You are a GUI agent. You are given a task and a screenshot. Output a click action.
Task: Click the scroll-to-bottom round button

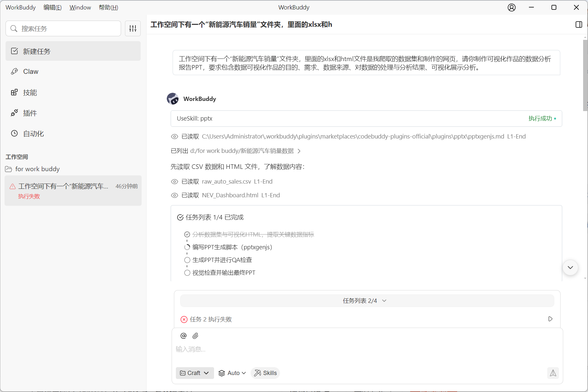coord(570,268)
